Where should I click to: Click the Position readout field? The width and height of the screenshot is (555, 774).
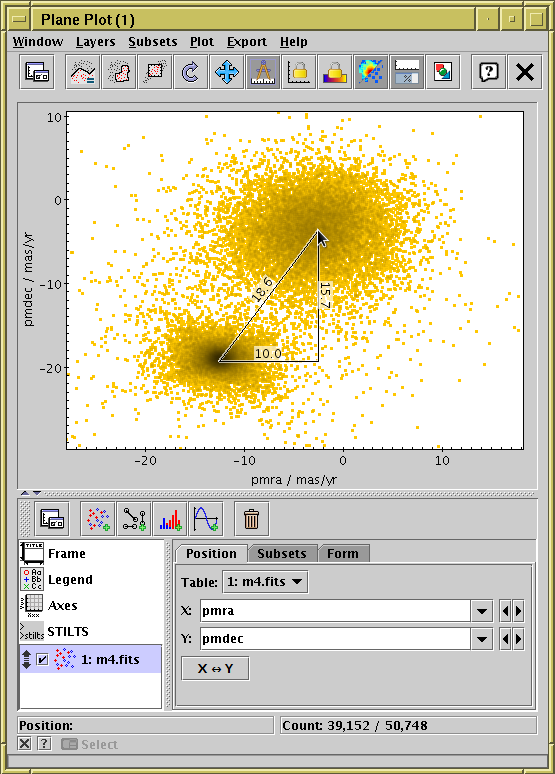[145, 725]
